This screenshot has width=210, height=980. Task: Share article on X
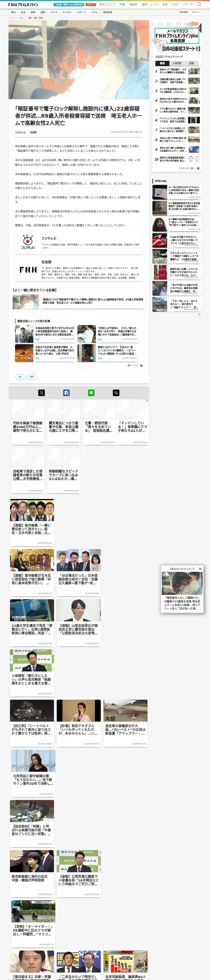pyautogui.click(x=42, y=393)
